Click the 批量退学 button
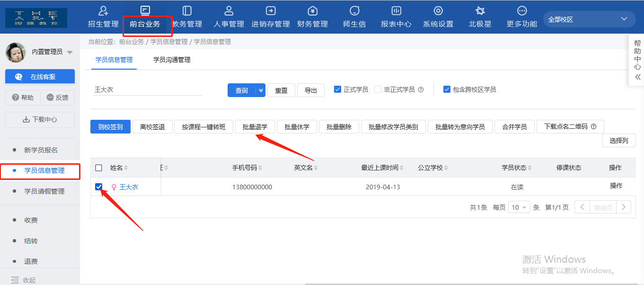Screen dimensions: 644x285 255,127
